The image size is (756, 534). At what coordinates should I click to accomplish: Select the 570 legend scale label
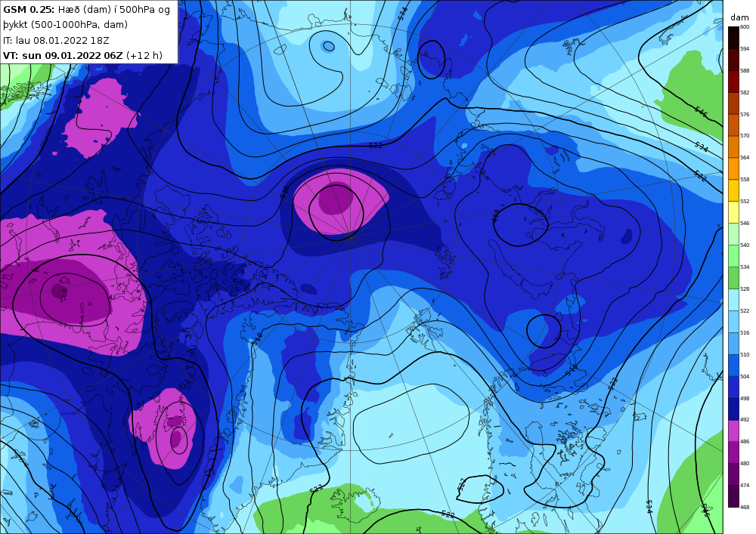pos(745,136)
